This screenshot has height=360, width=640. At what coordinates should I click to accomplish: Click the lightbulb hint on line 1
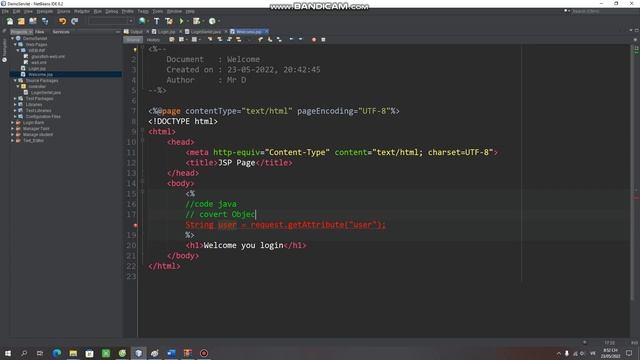coord(135,50)
